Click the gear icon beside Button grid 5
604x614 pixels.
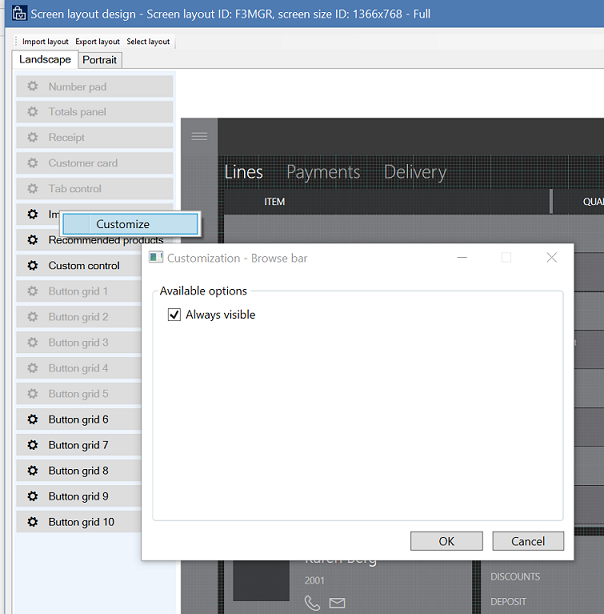33,394
